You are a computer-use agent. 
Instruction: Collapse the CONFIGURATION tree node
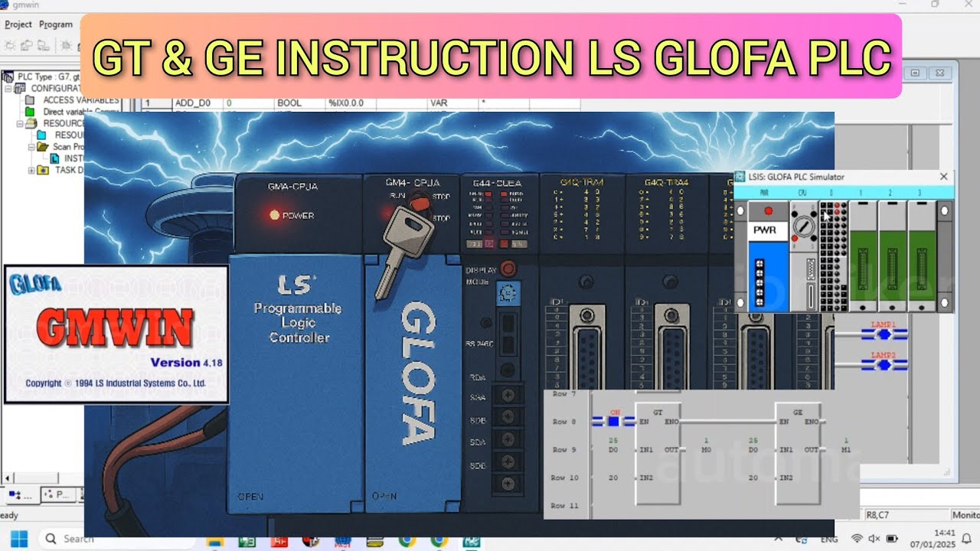click(x=8, y=88)
